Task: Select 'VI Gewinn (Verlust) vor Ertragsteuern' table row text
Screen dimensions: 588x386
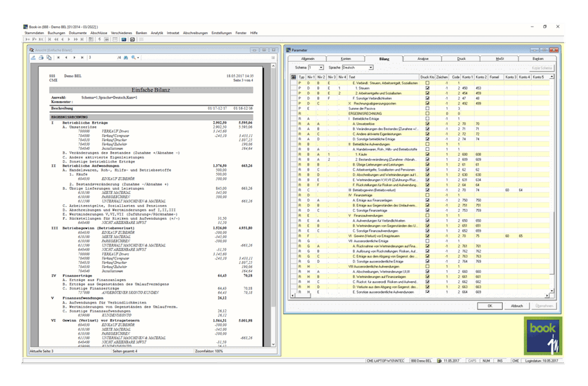Action: point(383,235)
